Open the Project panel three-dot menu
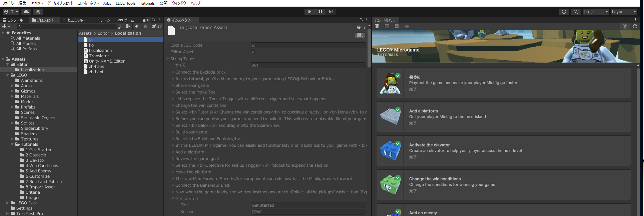Screen dimensions: 644x216 click(159, 20)
